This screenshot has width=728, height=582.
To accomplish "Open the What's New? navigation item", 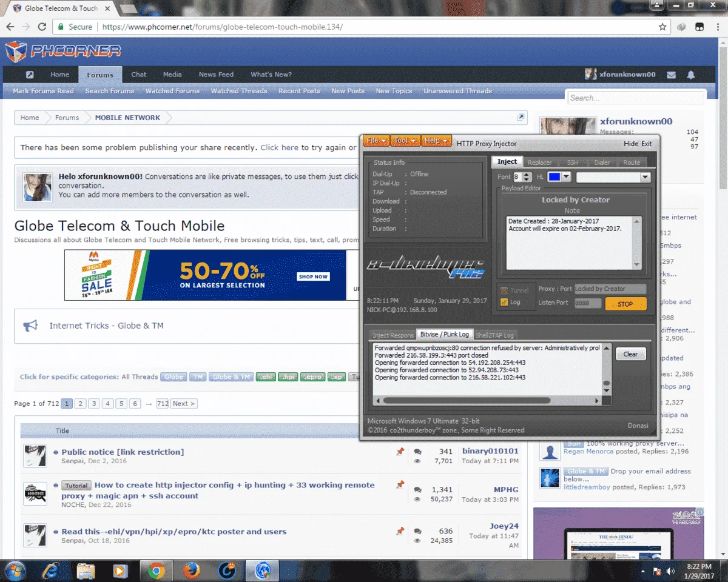I will pos(271,75).
